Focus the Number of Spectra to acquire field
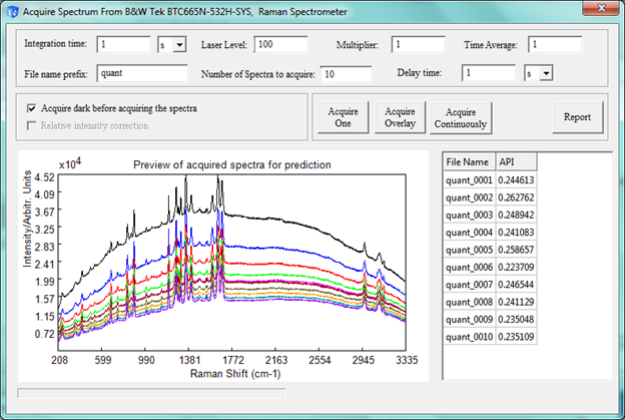The height and width of the screenshot is (420, 625). (346, 74)
